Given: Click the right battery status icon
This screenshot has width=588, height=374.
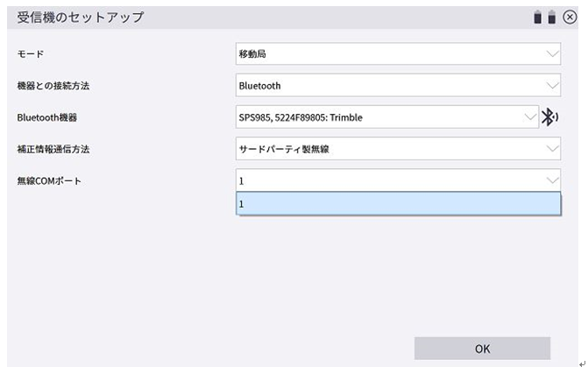Looking at the screenshot, I should (x=552, y=17).
